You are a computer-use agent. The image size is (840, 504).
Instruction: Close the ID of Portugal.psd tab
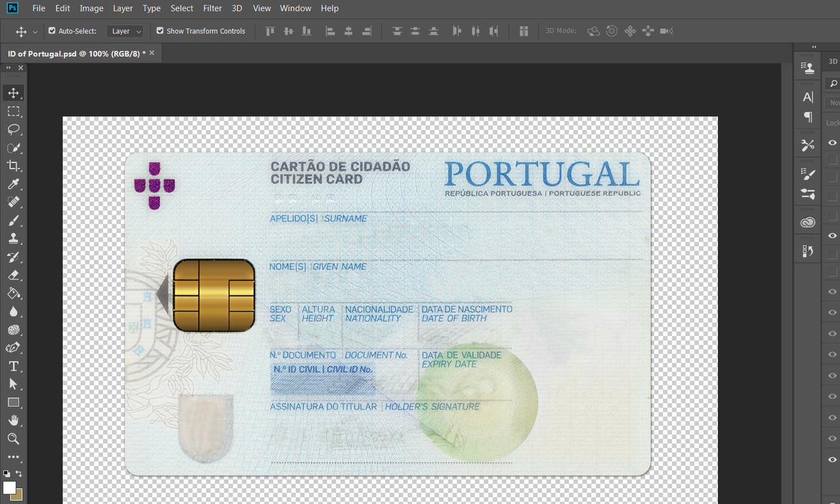152,53
